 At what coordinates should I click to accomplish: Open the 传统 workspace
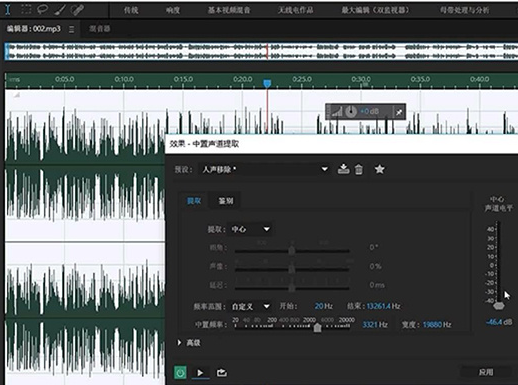(131, 10)
